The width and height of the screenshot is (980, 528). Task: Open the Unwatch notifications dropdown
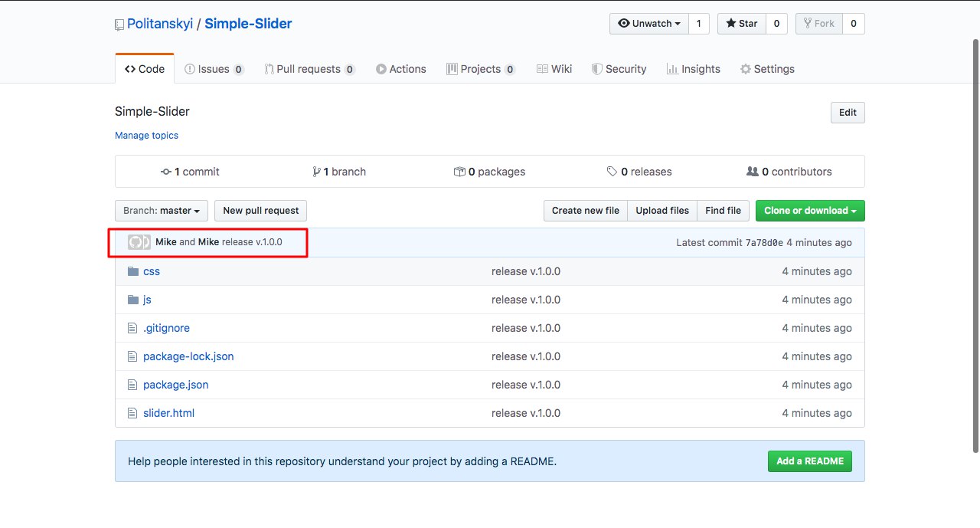click(x=648, y=24)
